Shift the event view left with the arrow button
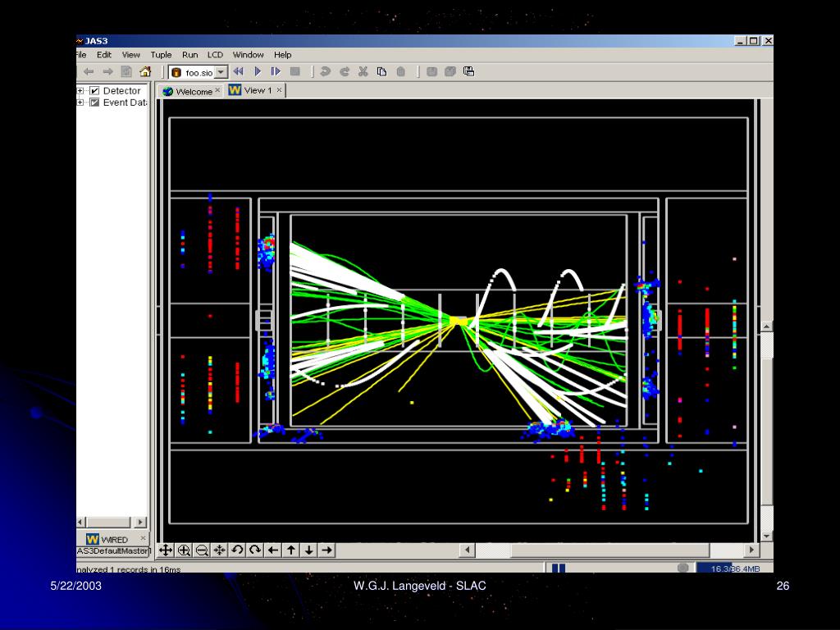This screenshot has width=840, height=630. 273,550
